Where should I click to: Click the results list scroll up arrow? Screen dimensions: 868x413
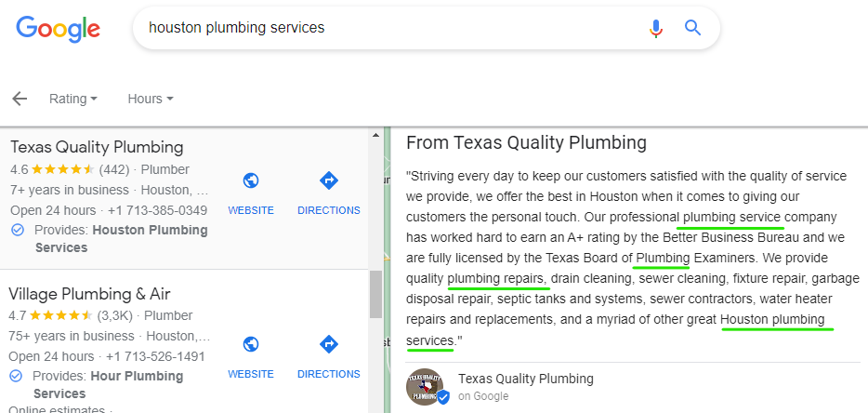(375, 135)
